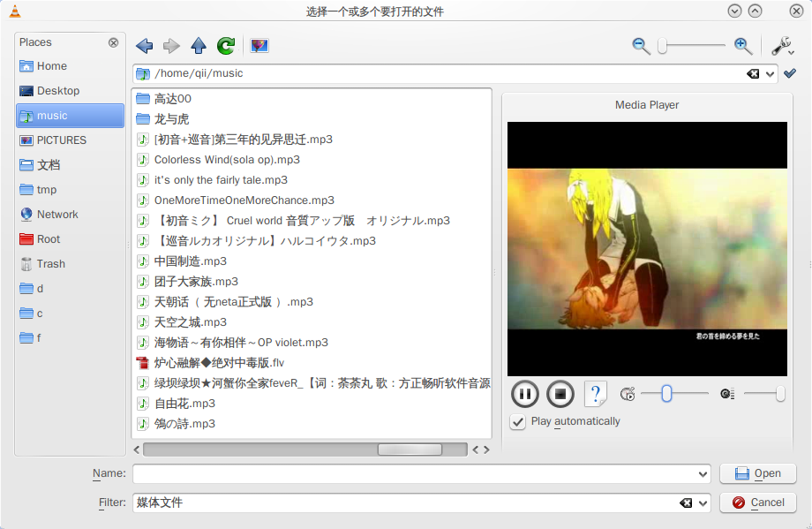Go to parent folder with up arrow
Viewport: 812px width, 529px height.
(199, 46)
